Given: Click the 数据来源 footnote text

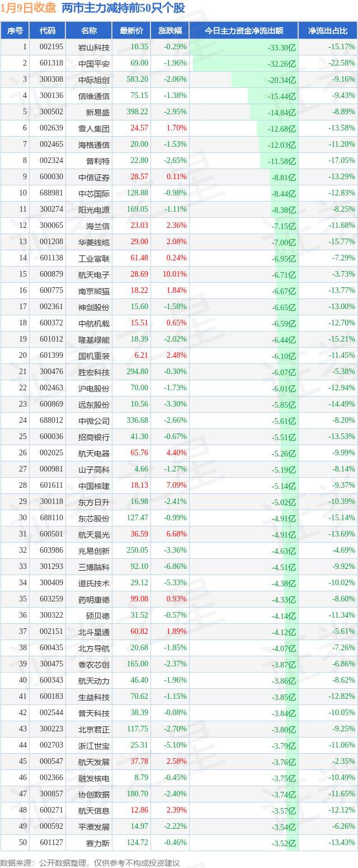Looking at the screenshot, I should 90,863.
